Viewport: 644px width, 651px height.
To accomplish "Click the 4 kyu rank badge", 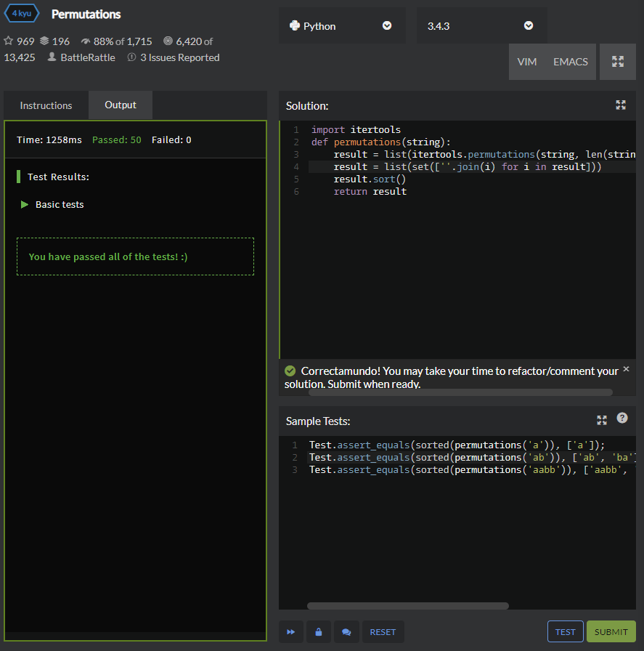I will [x=22, y=13].
